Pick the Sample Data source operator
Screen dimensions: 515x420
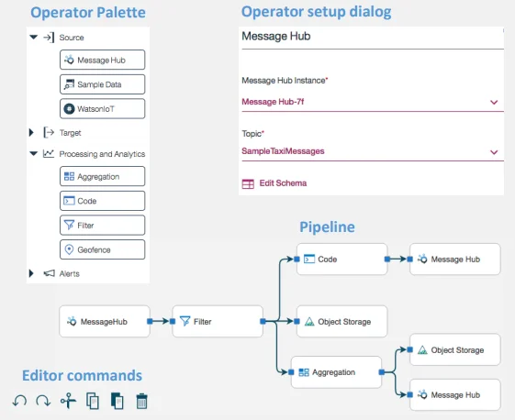[x=103, y=84]
